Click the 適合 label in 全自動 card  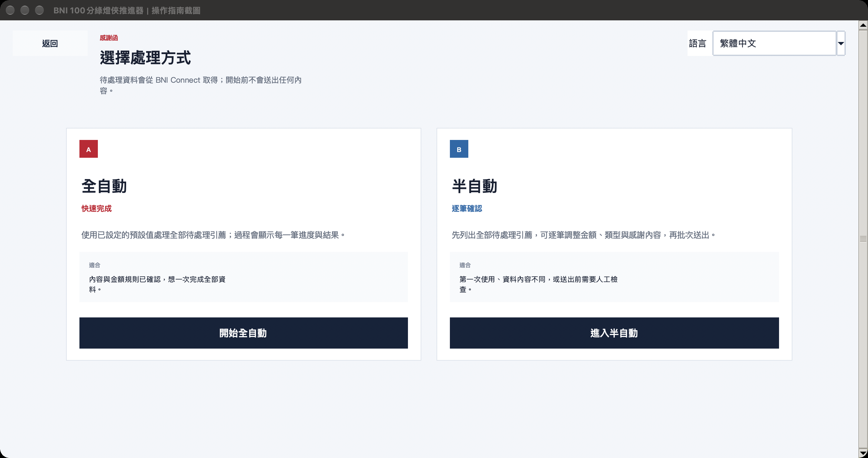pyautogui.click(x=94, y=265)
